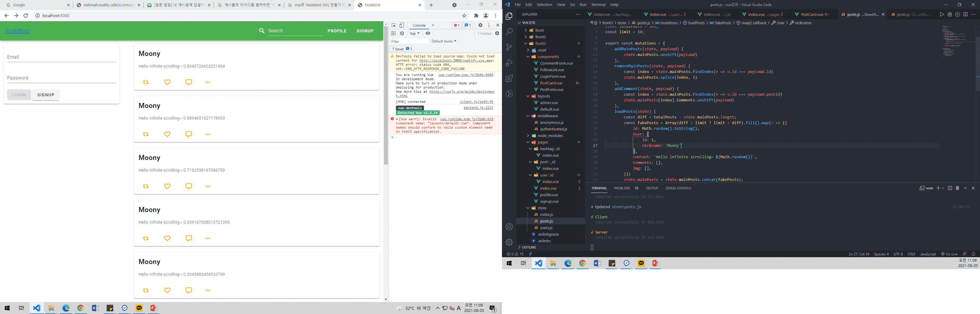Viewport: 980px width, 314px height.
Task: Open the Extensions view in activity bar
Action: pos(509,78)
